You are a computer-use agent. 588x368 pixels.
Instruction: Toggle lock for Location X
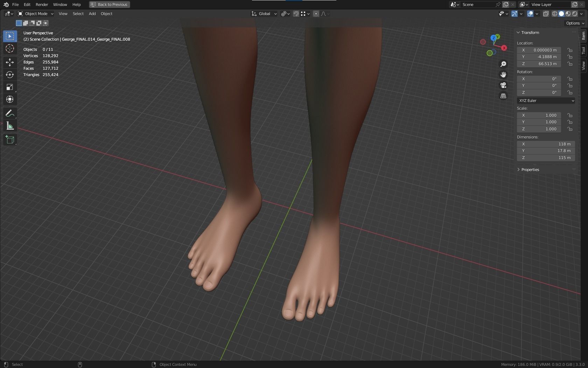click(x=570, y=50)
